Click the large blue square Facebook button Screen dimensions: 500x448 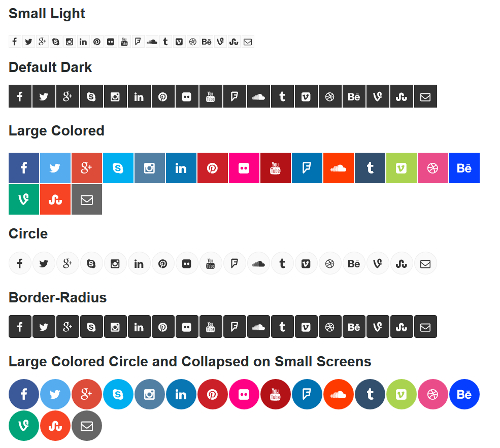click(24, 168)
